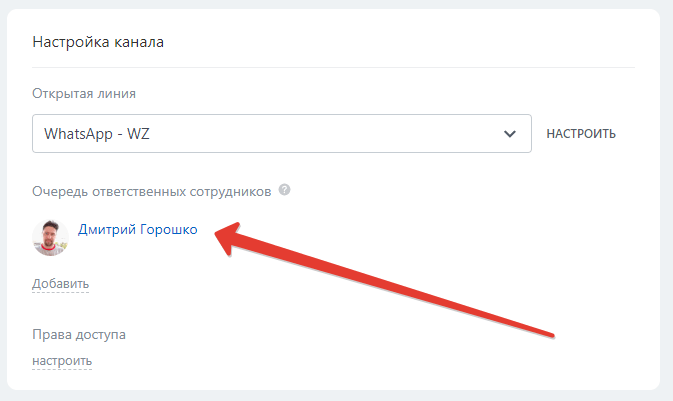Open the WhatsApp - WZ dropdown
Screen dimensions: 673x401
(x=282, y=134)
